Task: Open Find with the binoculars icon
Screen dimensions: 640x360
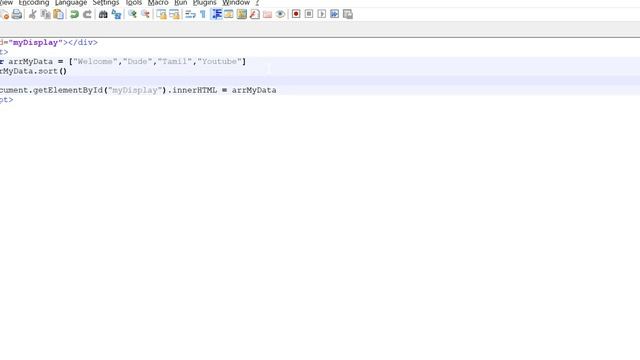Action: point(103,14)
